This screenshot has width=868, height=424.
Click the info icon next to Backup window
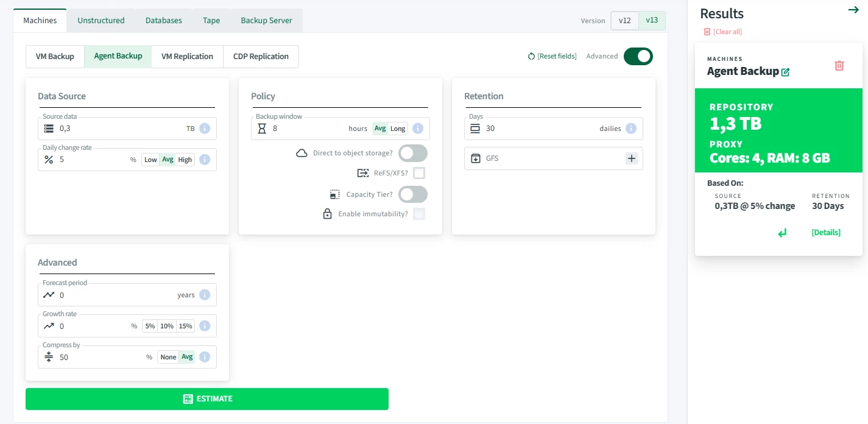(418, 129)
